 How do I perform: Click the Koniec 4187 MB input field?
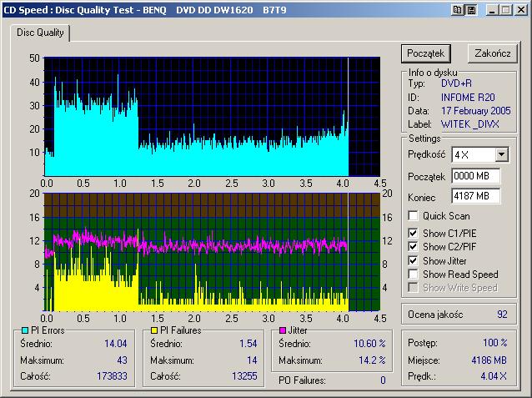[475, 196]
